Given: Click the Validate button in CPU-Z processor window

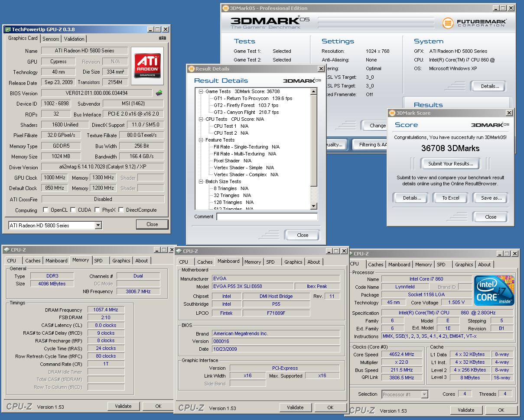Looking at the screenshot, I should click(466, 410).
